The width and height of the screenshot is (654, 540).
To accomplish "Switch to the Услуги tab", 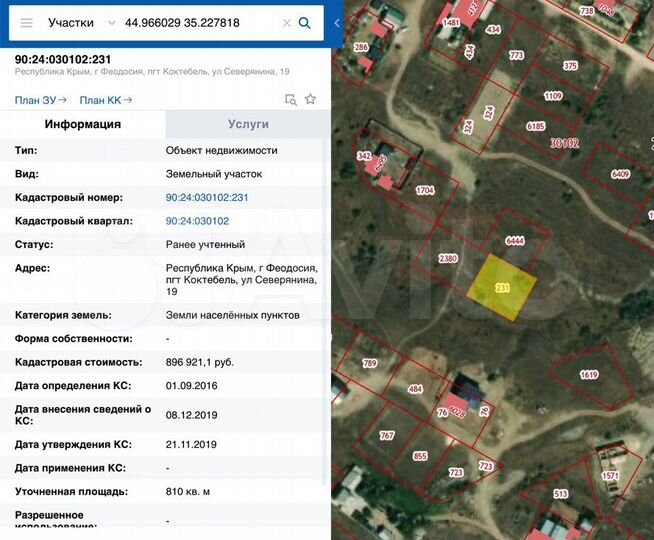I will (248, 124).
